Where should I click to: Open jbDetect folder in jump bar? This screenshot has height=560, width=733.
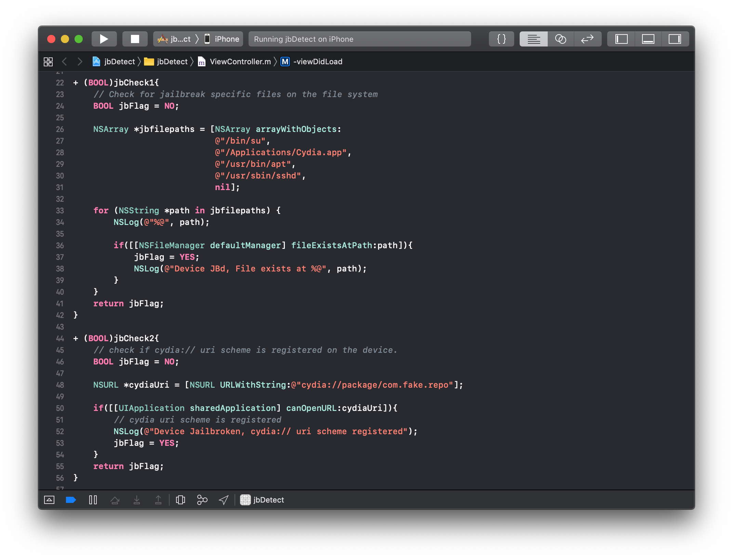click(x=166, y=62)
